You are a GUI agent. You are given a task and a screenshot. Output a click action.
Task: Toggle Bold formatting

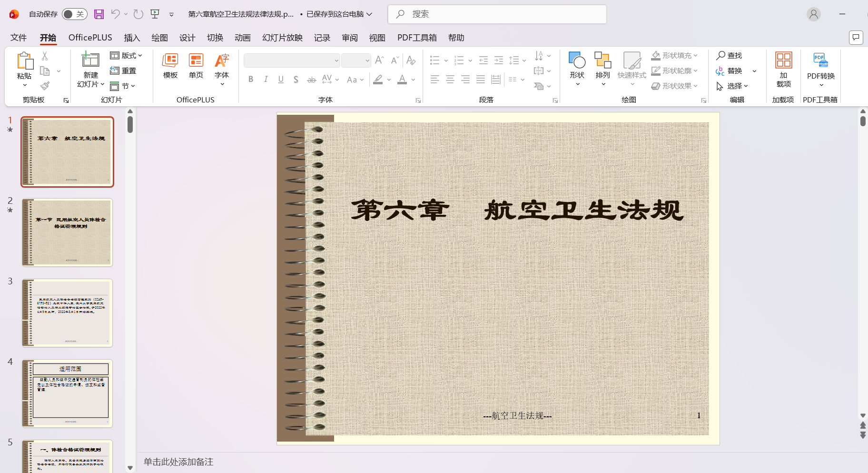251,80
